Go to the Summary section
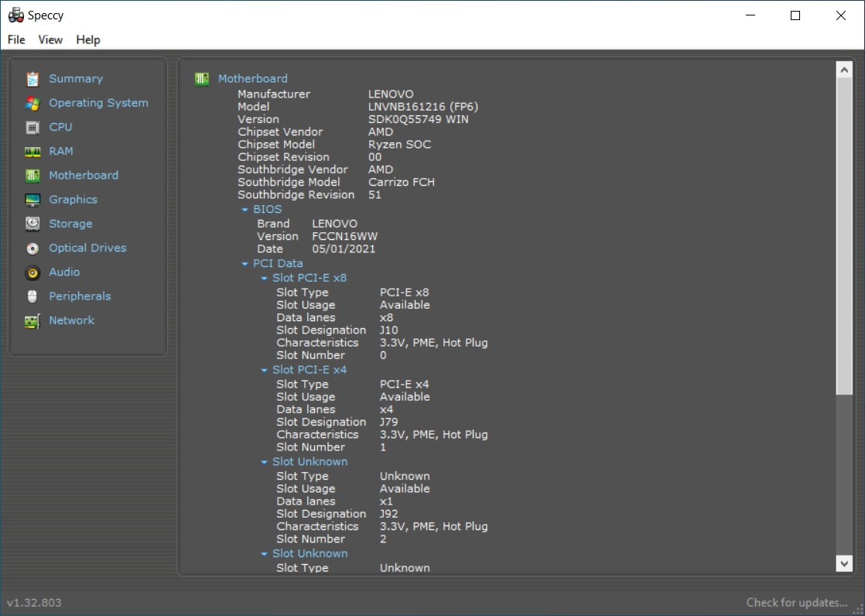This screenshot has width=865, height=616. [x=76, y=78]
